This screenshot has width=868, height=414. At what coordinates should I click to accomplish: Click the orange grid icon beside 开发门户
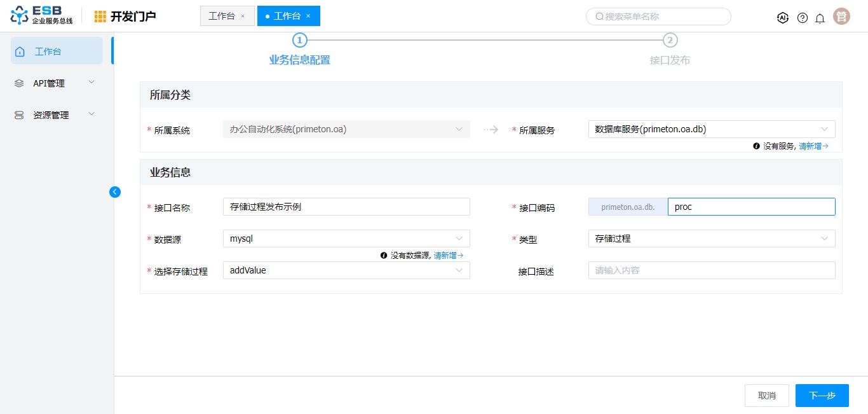(100, 17)
